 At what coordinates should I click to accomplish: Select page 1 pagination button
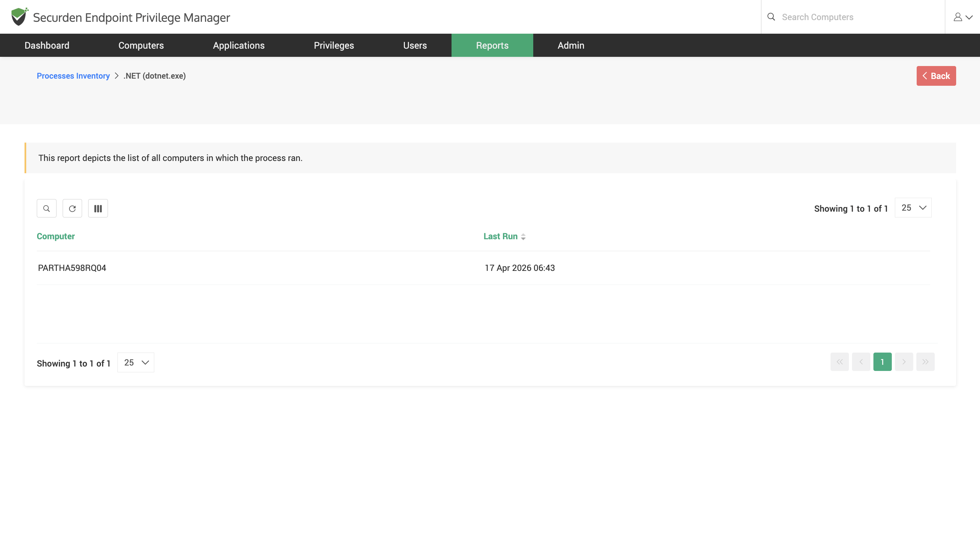pos(883,362)
